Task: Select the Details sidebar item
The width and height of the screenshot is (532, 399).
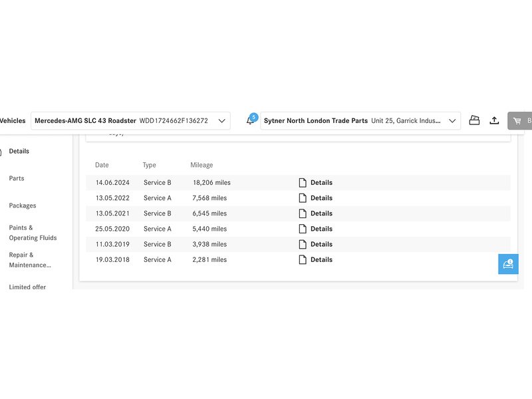Action: (19, 151)
